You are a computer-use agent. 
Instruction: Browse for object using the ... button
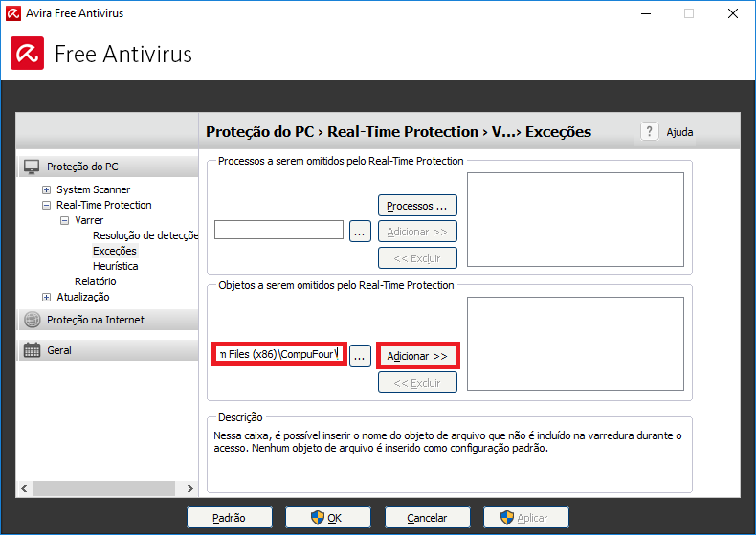click(x=360, y=356)
